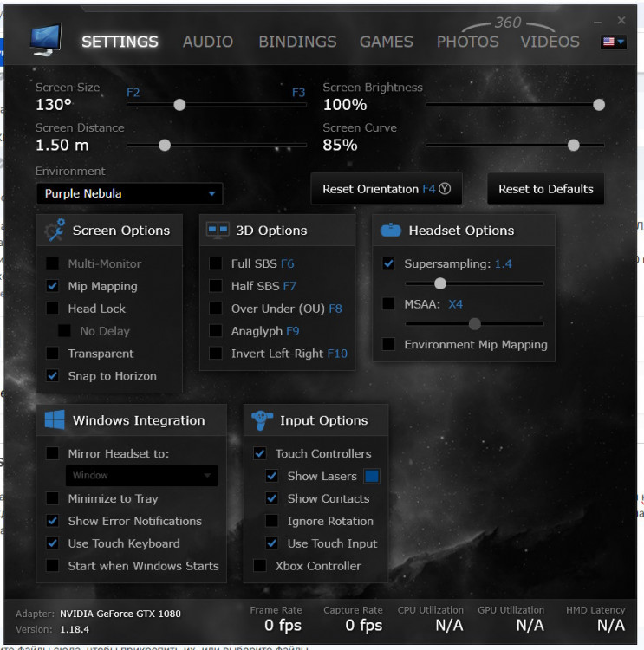Uncheck Show Contacts checkbox
This screenshot has width=644, height=650.
coord(271,498)
